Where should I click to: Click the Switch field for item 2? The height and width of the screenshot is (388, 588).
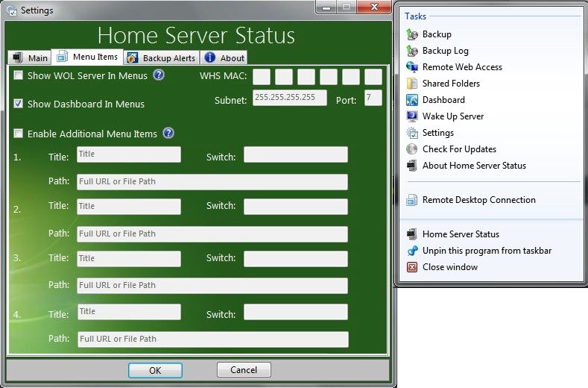pos(296,207)
